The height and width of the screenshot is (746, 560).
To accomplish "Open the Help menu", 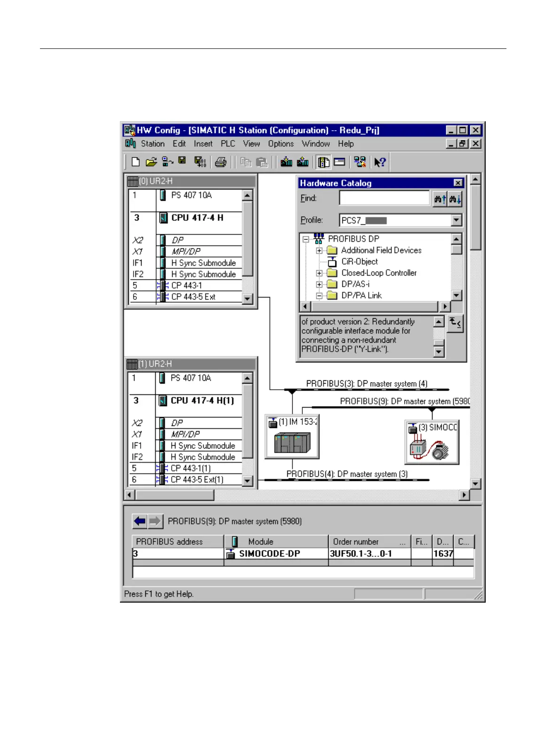I will pos(346,144).
